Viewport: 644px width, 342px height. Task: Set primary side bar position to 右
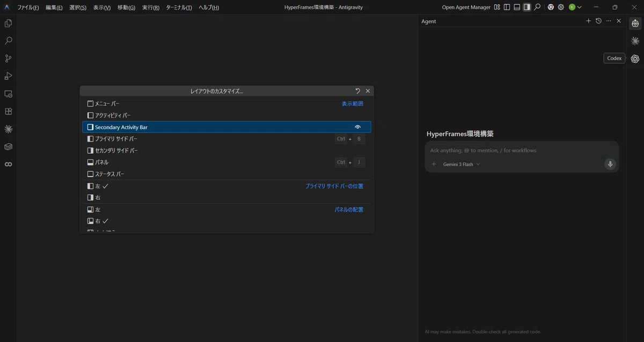[x=226, y=198]
